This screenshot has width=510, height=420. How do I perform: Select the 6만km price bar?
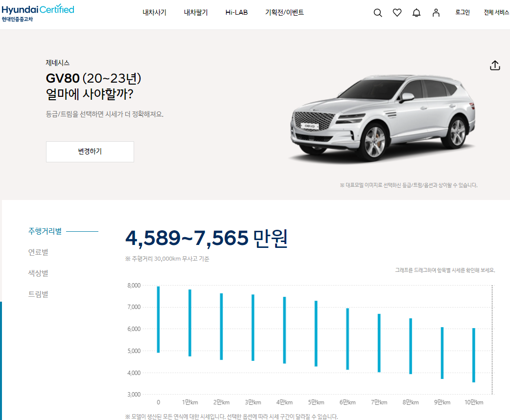348,339
